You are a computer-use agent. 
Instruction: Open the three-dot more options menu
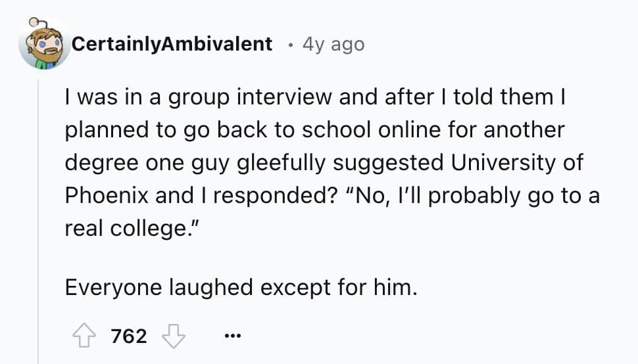tap(230, 336)
